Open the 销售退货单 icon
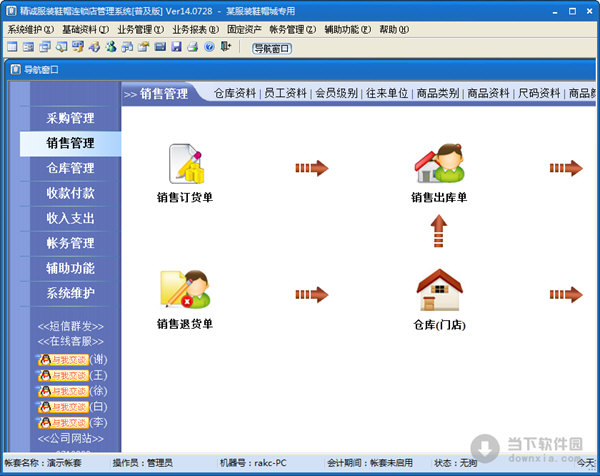This screenshot has width=600, height=476. pos(186,290)
